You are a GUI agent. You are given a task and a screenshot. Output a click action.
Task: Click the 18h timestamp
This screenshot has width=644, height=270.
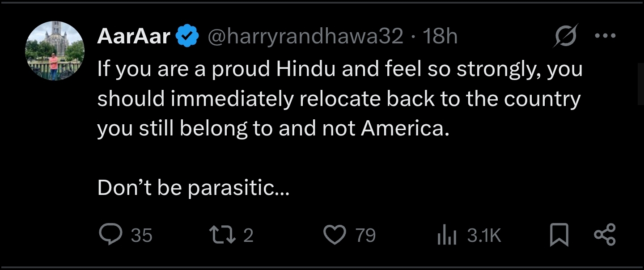pyautogui.click(x=440, y=37)
